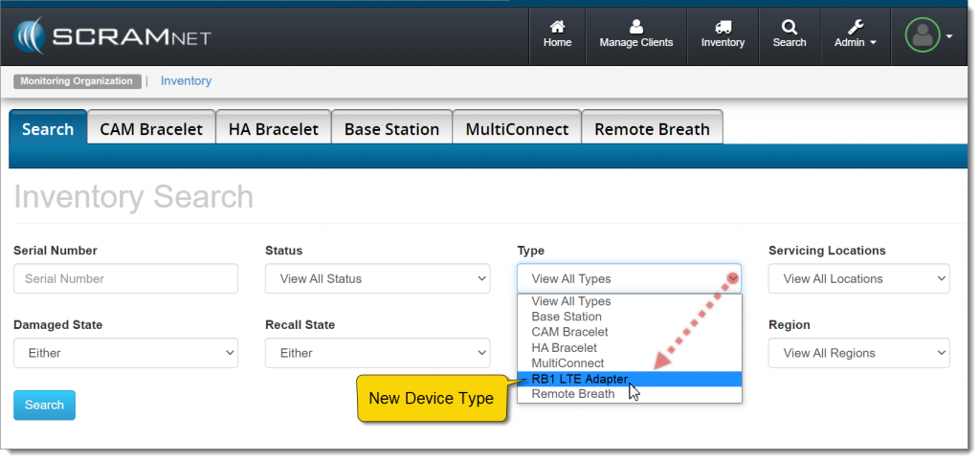Click the Servicing Locations label
980x461 pixels.
click(x=827, y=251)
